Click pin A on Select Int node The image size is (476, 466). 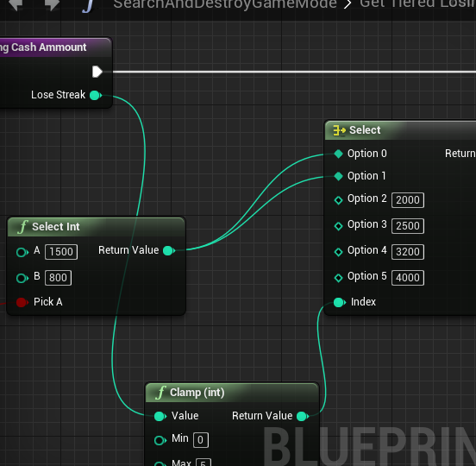point(22,252)
